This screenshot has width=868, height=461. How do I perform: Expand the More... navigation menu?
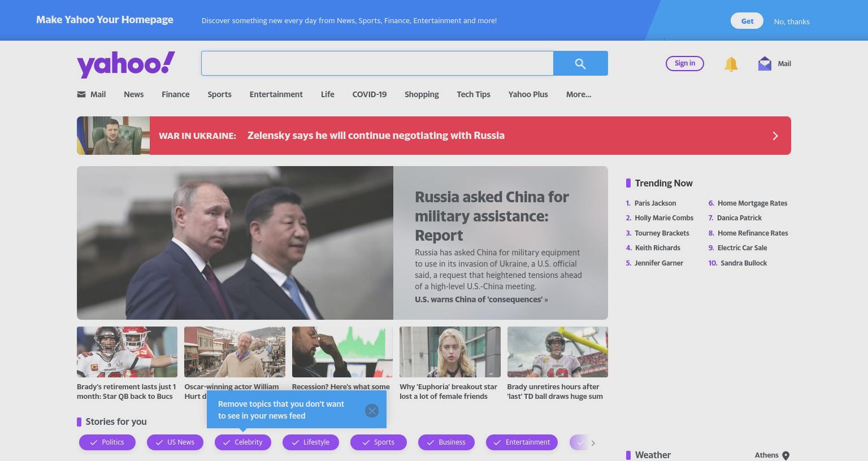click(x=579, y=94)
